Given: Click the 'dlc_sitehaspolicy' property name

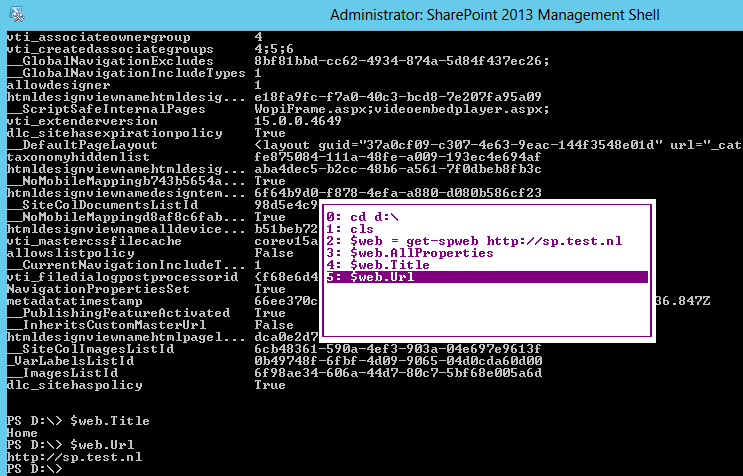Looking at the screenshot, I should pos(74,385).
